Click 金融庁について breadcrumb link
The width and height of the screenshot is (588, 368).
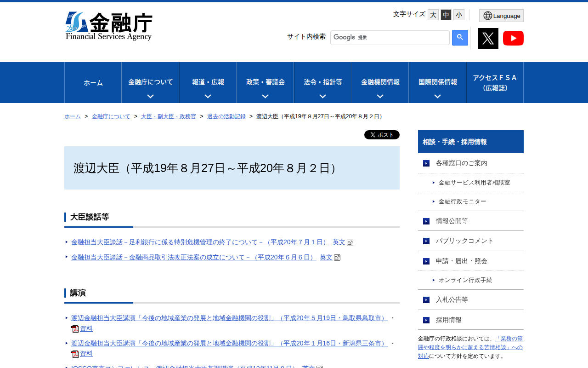(111, 116)
